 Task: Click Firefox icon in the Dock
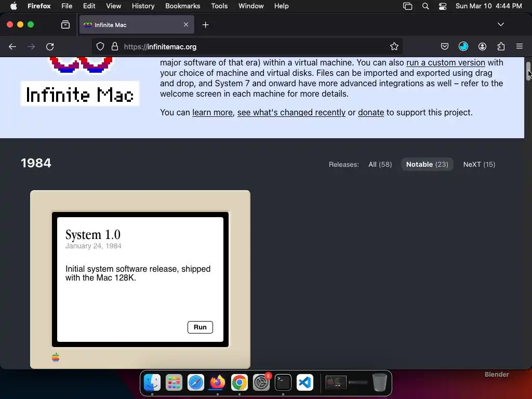pos(218,382)
